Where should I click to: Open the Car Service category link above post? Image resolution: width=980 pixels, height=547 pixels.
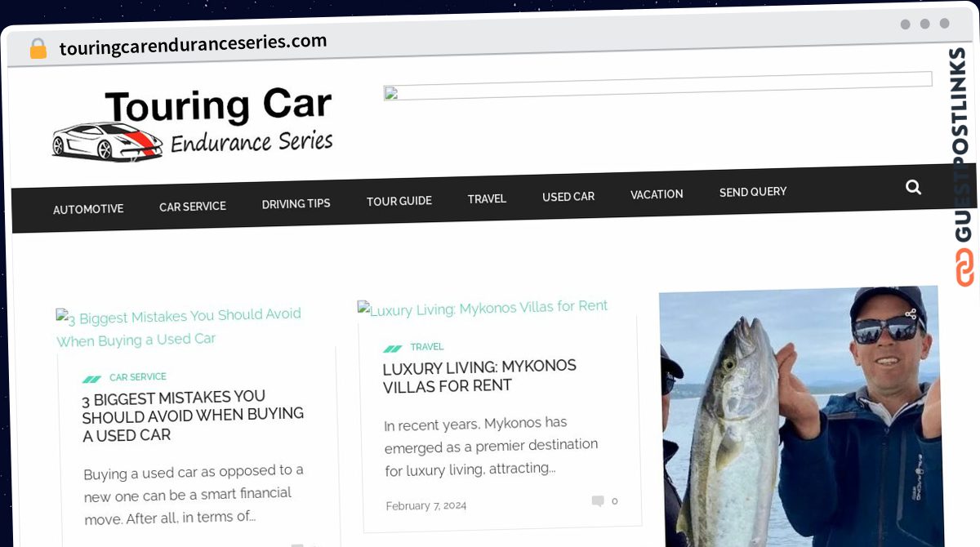click(x=138, y=377)
